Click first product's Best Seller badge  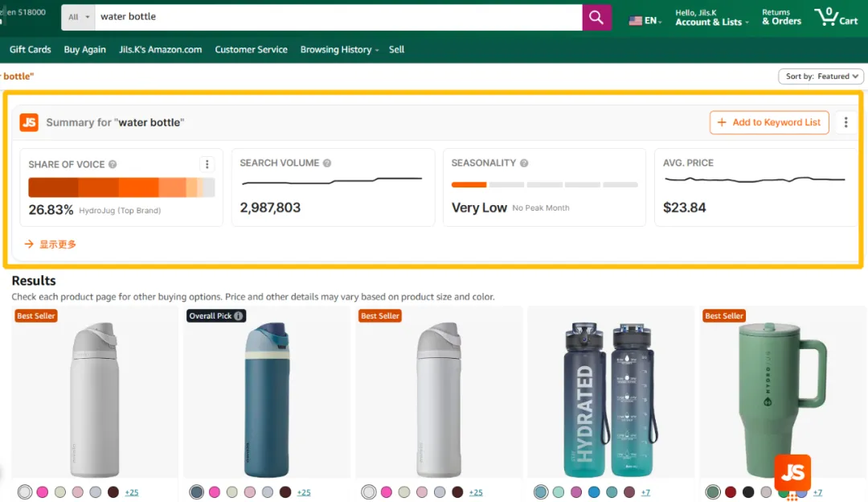pos(36,316)
